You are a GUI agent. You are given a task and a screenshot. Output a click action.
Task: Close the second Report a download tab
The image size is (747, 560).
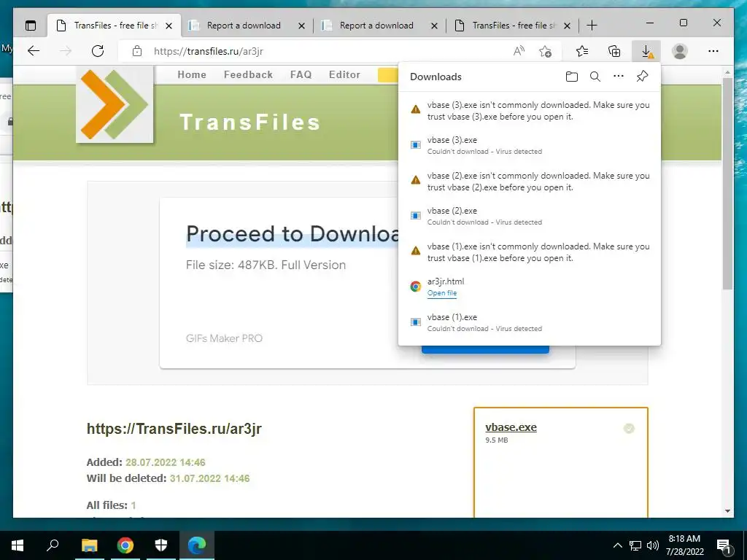click(434, 26)
